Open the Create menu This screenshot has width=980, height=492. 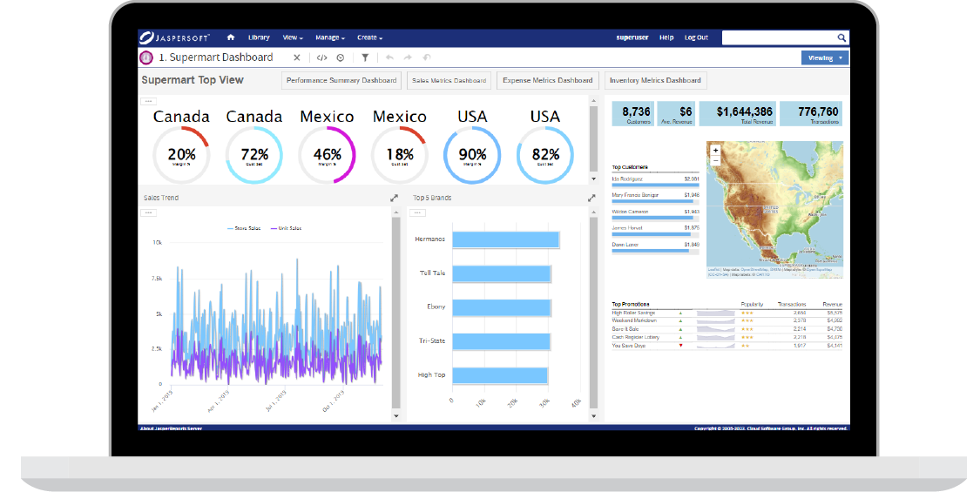coord(370,37)
